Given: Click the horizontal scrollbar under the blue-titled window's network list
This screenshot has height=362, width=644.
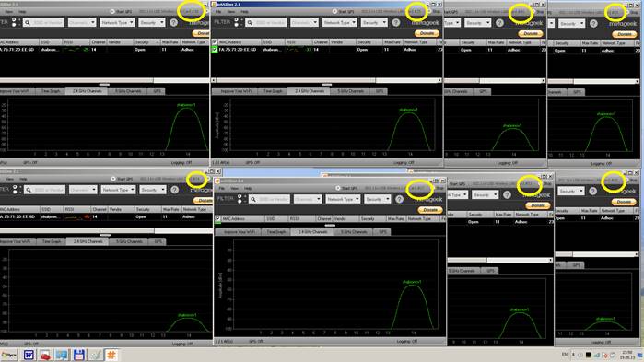Looking at the screenshot, I should click(326, 80).
